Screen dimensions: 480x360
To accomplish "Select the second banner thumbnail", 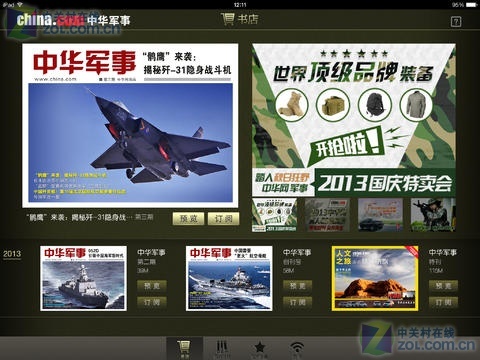I will pos(327,215).
